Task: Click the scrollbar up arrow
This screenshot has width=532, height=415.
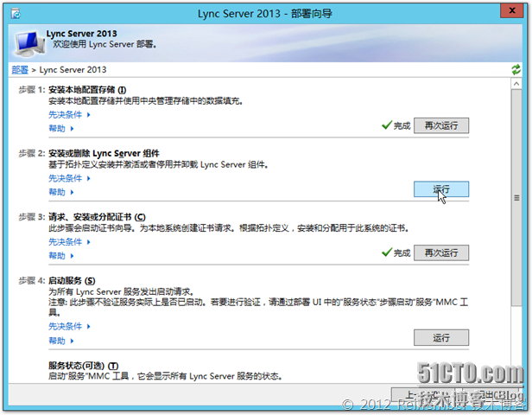Action: click(x=516, y=84)
